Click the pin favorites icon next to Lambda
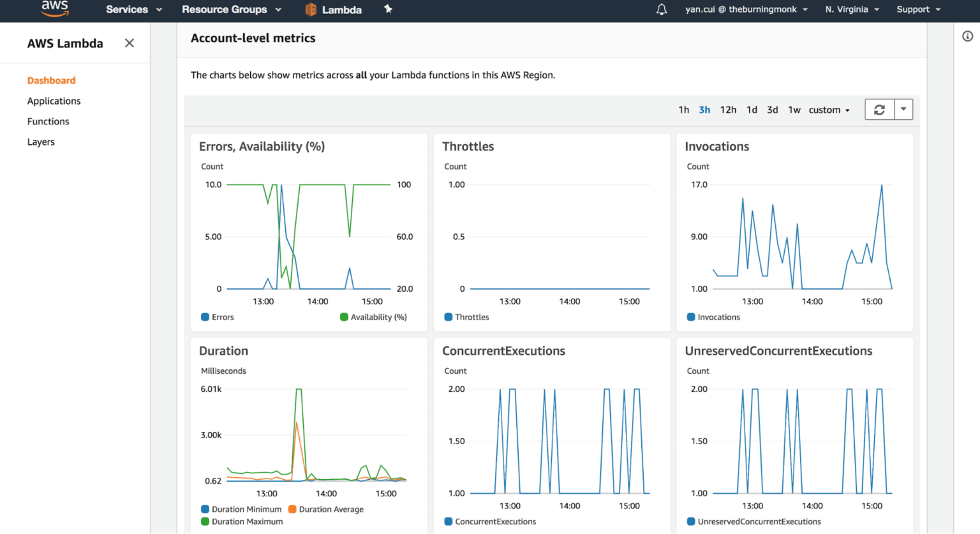 (x=388, y=9)
